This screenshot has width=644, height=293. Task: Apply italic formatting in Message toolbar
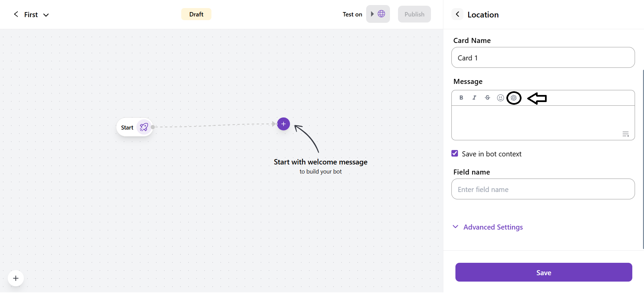point(474,98)
